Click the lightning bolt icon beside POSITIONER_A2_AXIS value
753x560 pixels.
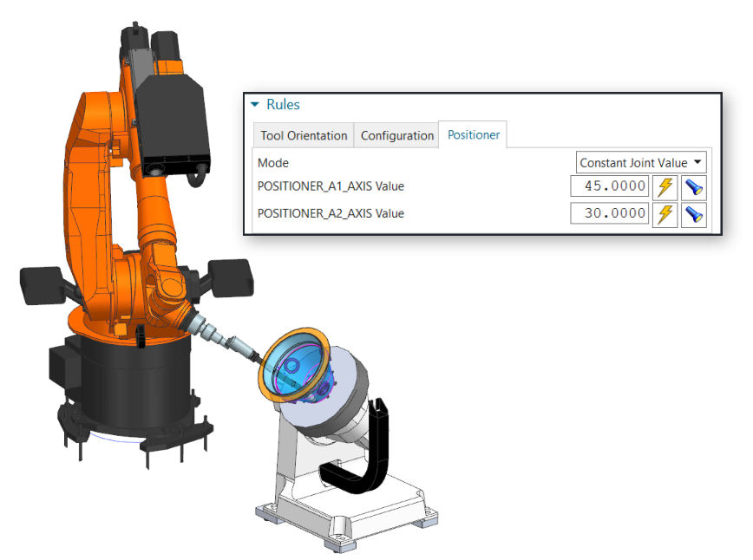[665, 214]
